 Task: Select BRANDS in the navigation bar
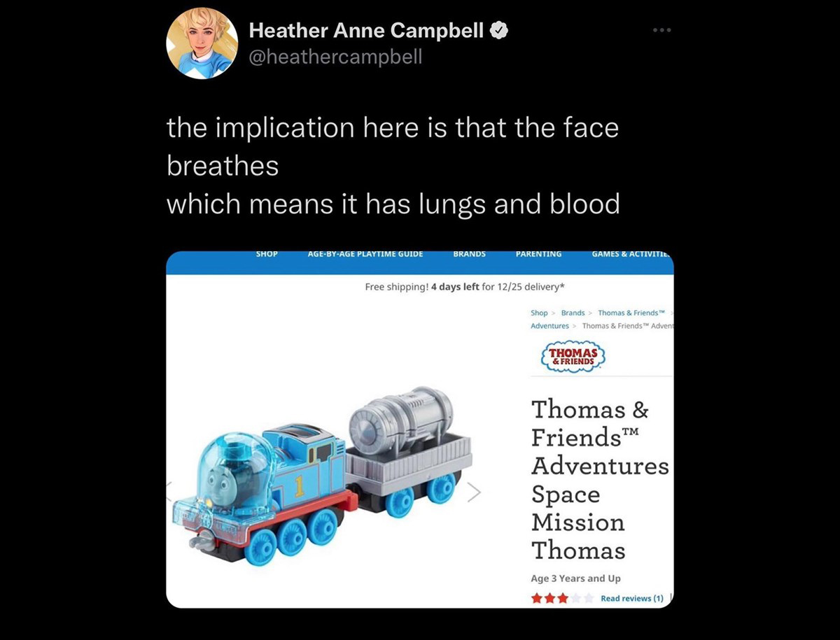point(469,254)
